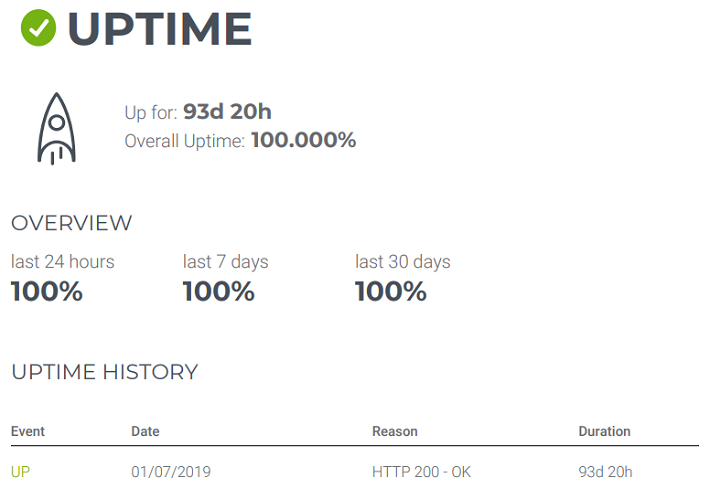Click the Duration column header

point(604,431)
